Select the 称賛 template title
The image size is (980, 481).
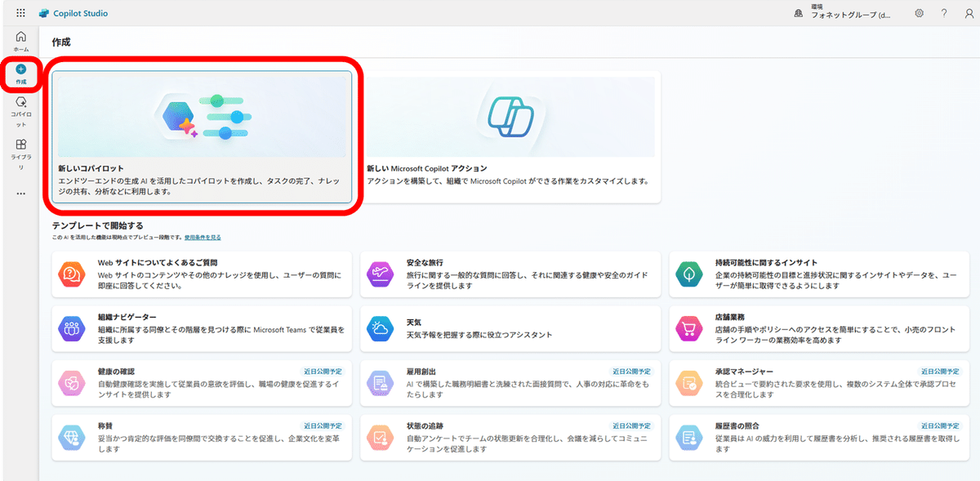coord(105,426)
